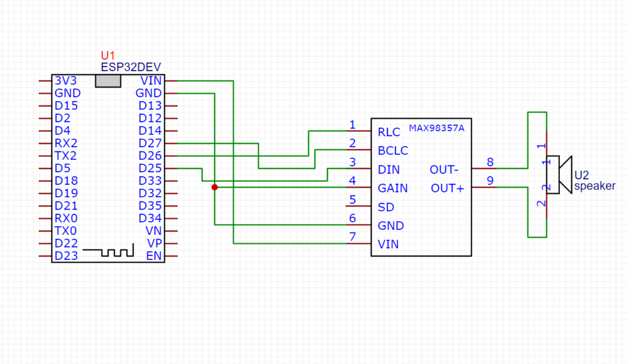
Task: Select the D33 pin label
Action: [x=150, y=181]
